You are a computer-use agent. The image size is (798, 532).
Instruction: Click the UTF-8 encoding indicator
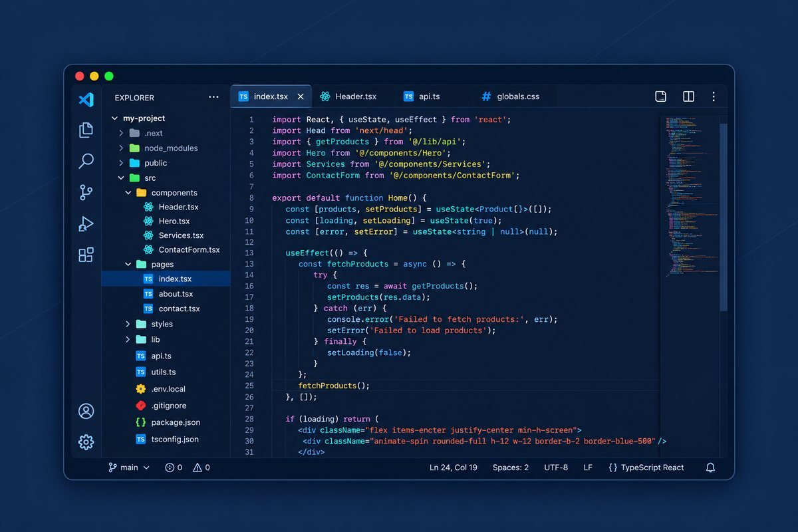tap(556, 467)
